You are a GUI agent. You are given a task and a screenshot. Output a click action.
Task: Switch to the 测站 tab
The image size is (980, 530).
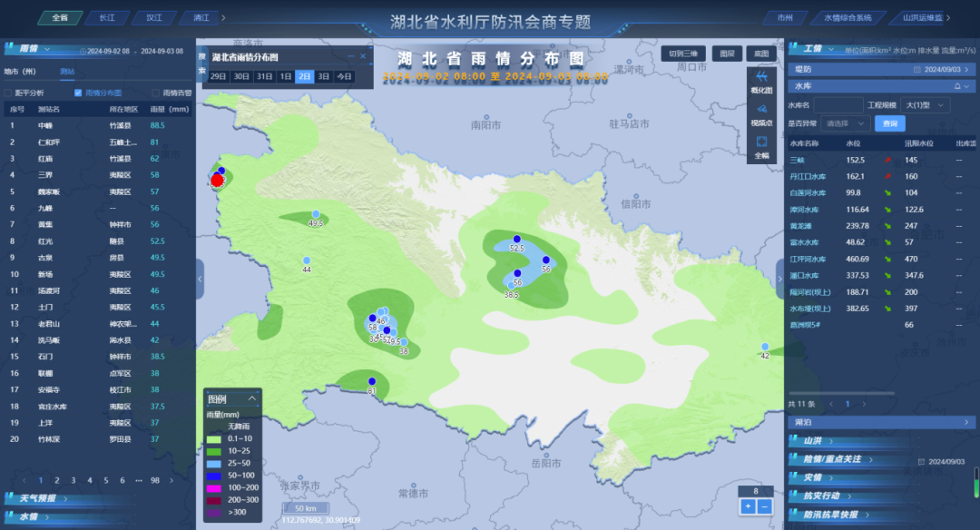67,72
